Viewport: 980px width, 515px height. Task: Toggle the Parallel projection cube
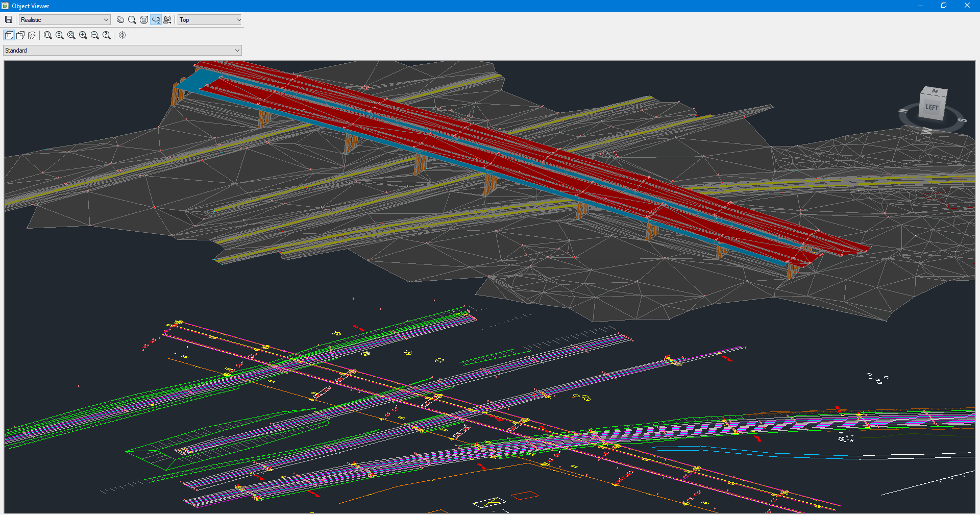coord(9,35)
